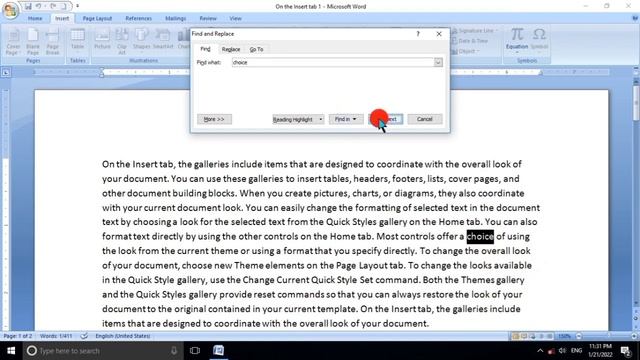Open the Review tab
Viewport: 640px width, 360px height.
pyautogui.click(x=208, y=18)
